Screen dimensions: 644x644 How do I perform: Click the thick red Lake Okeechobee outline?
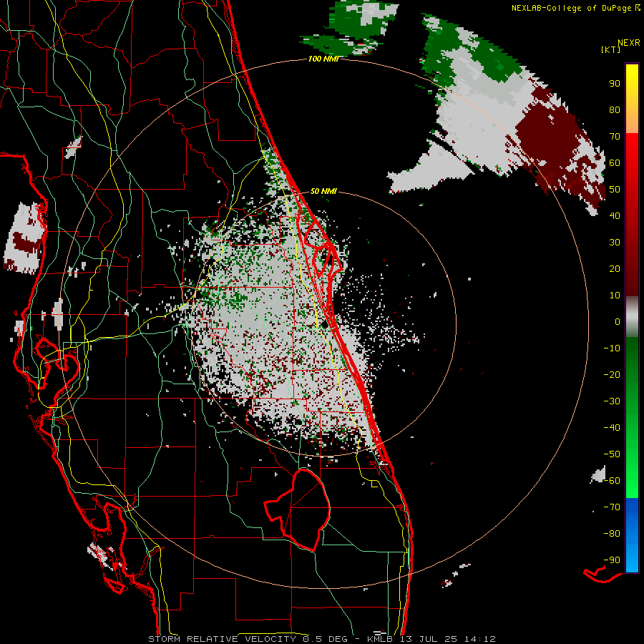(x=296, y=509)
